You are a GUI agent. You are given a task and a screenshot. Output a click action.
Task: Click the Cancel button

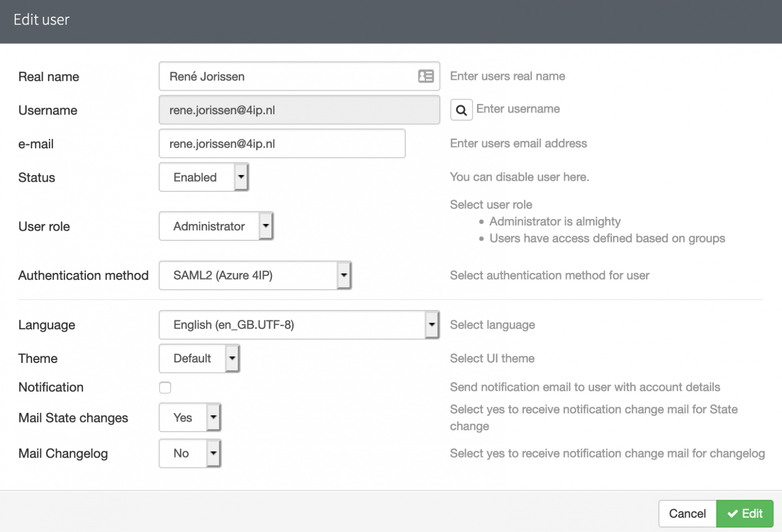(687, 513)
